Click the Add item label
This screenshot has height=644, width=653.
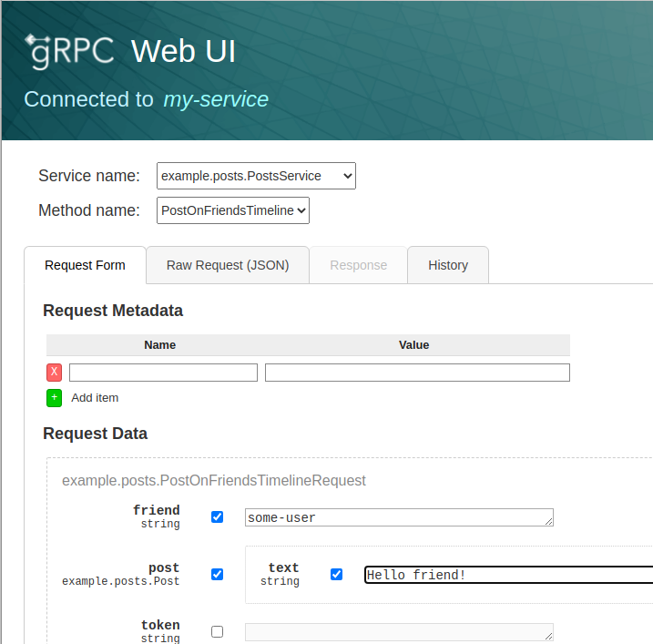[95, 398]
